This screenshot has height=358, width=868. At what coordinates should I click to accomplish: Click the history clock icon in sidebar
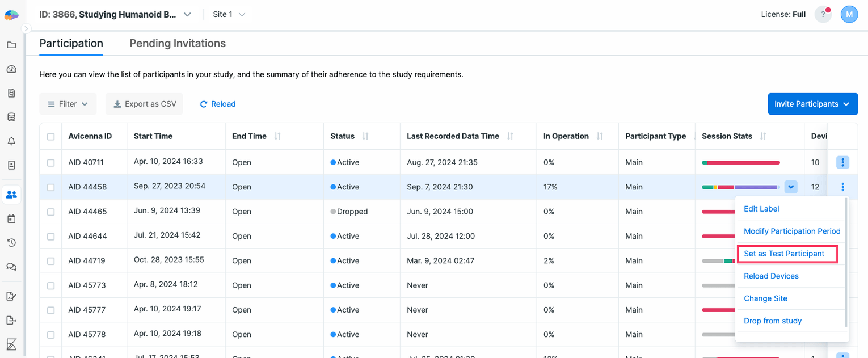point(11,243)
